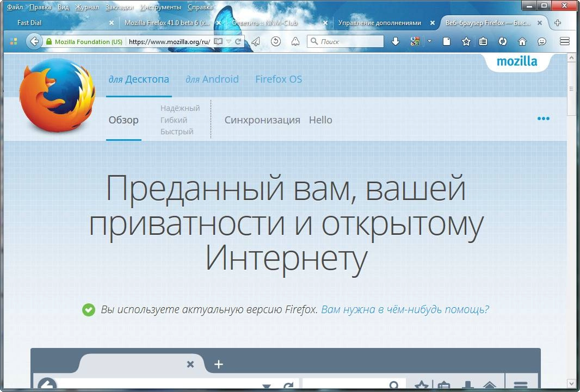Viewport: 580px width, 392px height.
Task: Click the Mozilla Foundation (US) identity label
Action: pos(88,42)
